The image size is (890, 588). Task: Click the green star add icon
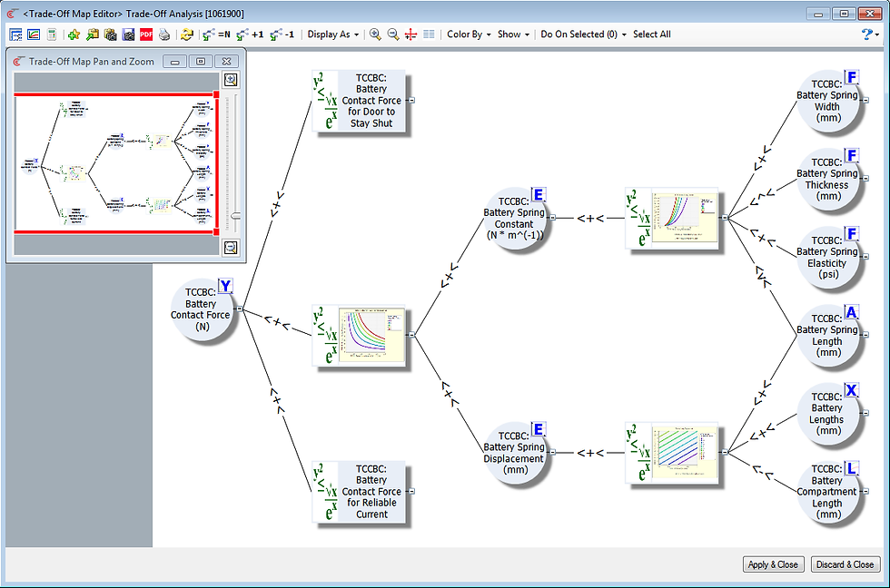coord(74,34)
